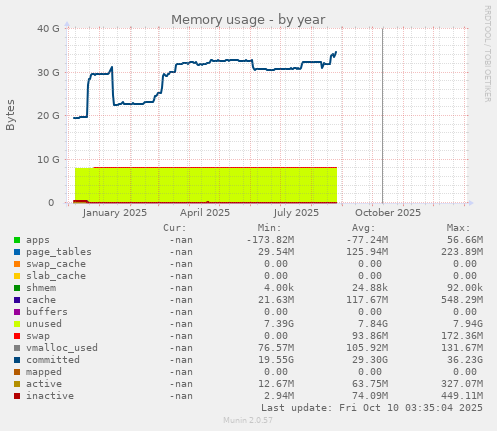Click the unused minimum value 7.39G
Screen dimensions: 497x431
(279, 324)
